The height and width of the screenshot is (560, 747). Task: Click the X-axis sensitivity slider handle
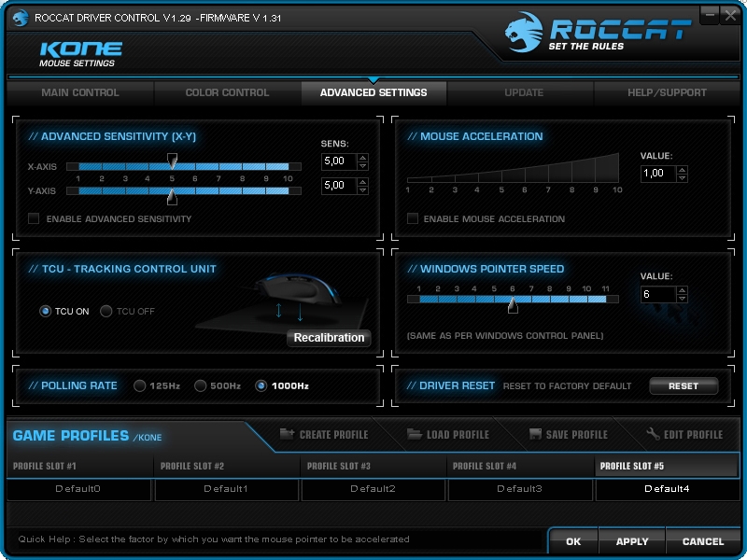(x=172, y=161)
